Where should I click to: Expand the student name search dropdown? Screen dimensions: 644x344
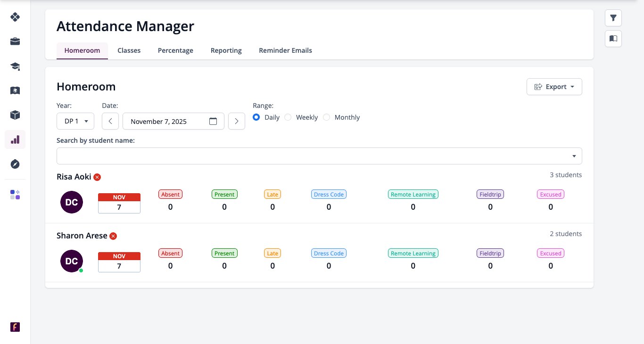[319, 156]
